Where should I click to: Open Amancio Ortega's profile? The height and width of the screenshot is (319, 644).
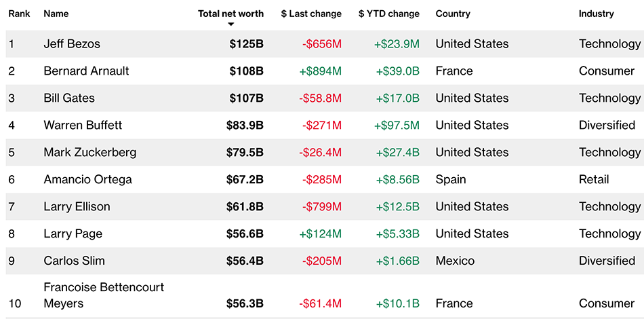tap(87, 180)
